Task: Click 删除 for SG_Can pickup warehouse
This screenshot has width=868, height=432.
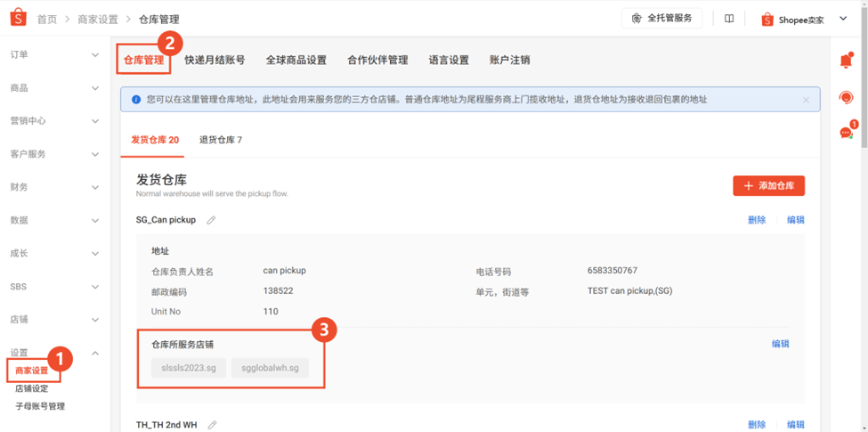Action: tap(757, 220)
